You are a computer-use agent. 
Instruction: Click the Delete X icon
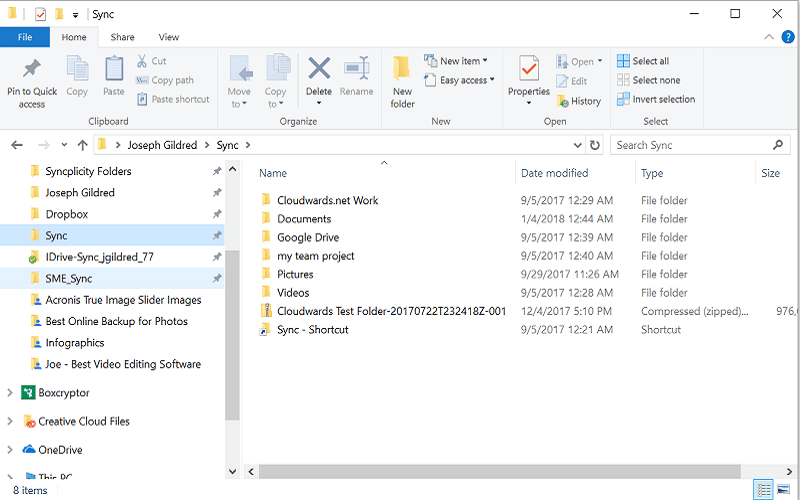click(x=319, y=68)
